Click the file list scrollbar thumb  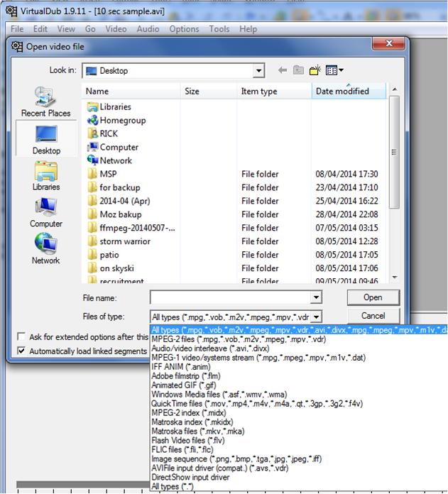click(394, 152)
